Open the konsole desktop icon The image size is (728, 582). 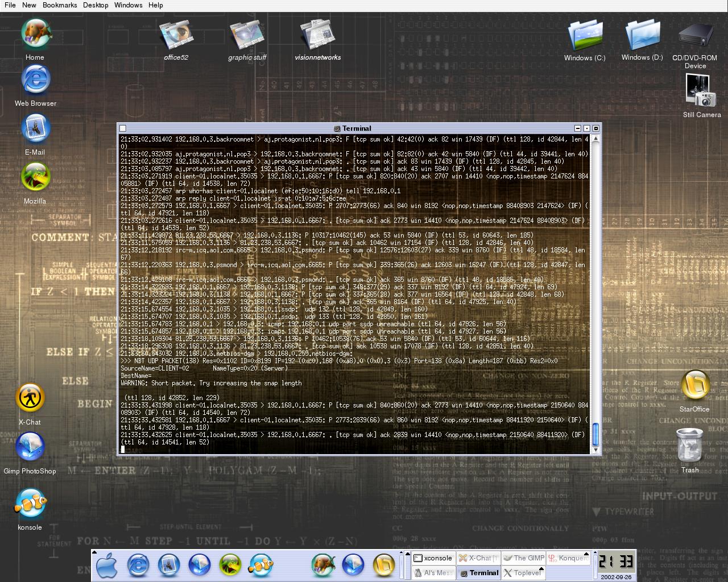(30, 503)
